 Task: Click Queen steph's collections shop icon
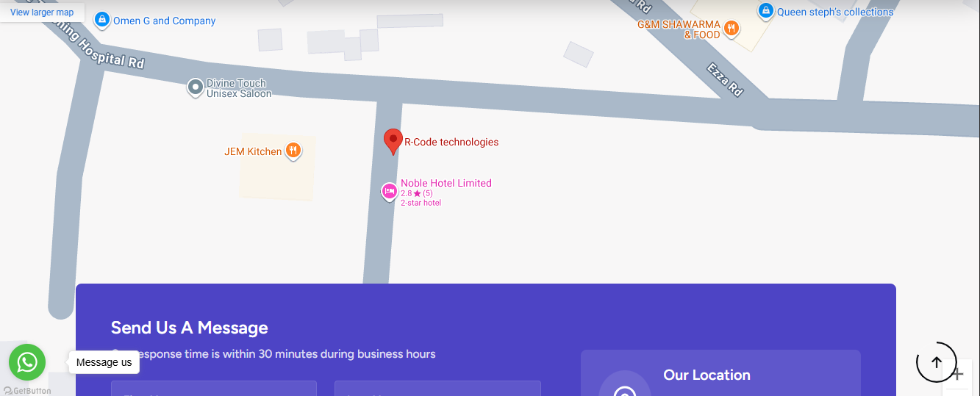[x=766, y=12]
